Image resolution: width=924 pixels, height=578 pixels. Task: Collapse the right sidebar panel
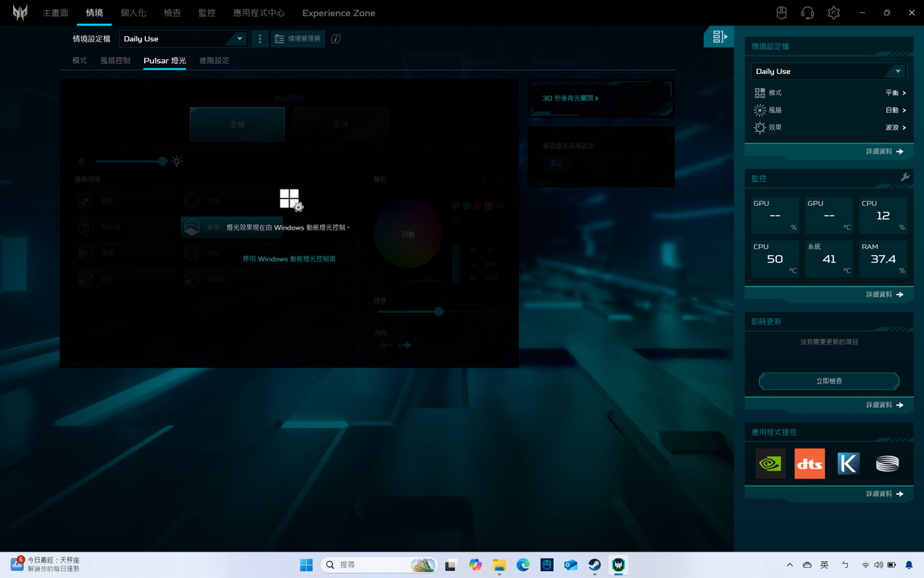[x=719, y=37]
